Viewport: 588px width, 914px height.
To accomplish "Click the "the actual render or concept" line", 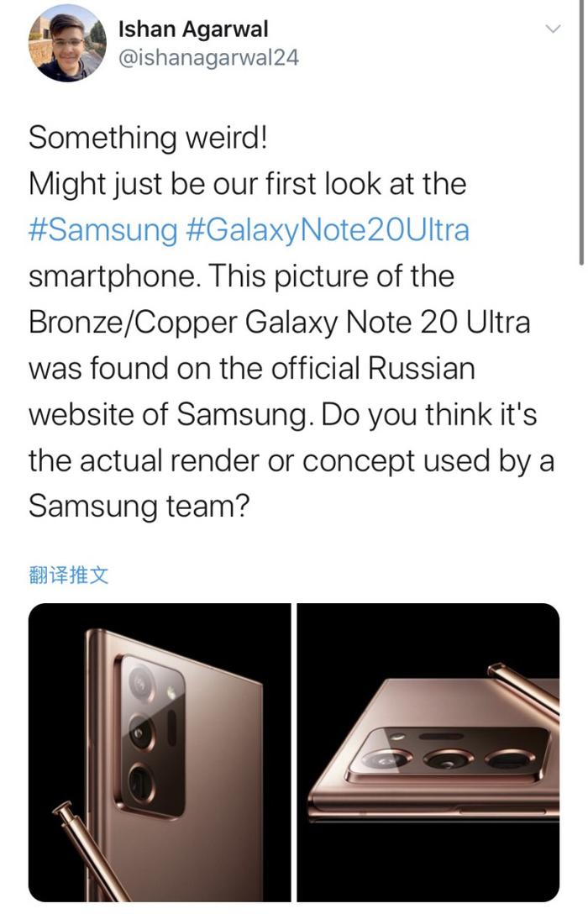I will [291, 460].
